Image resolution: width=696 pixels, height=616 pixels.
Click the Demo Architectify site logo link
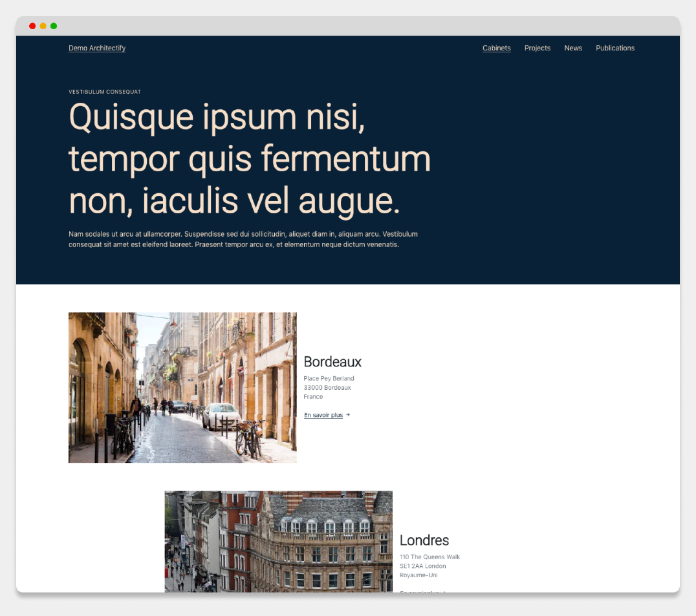point(97,48)
